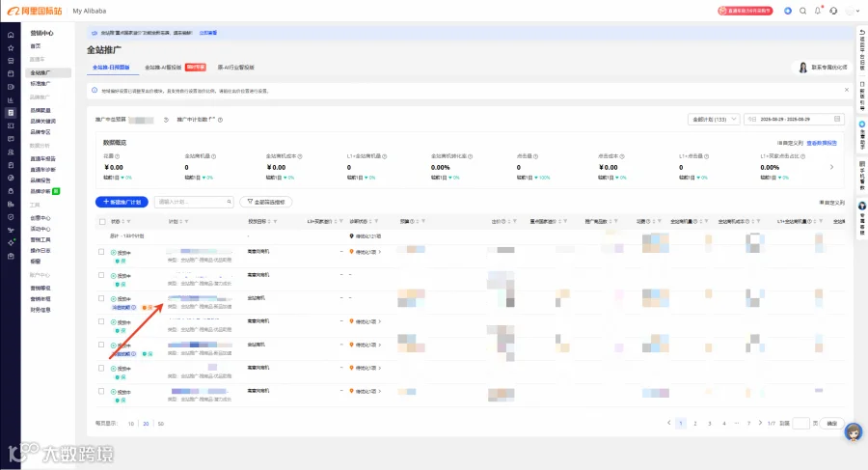
Task: Click the calendar icon in date range field
Action: pos(837,119)
